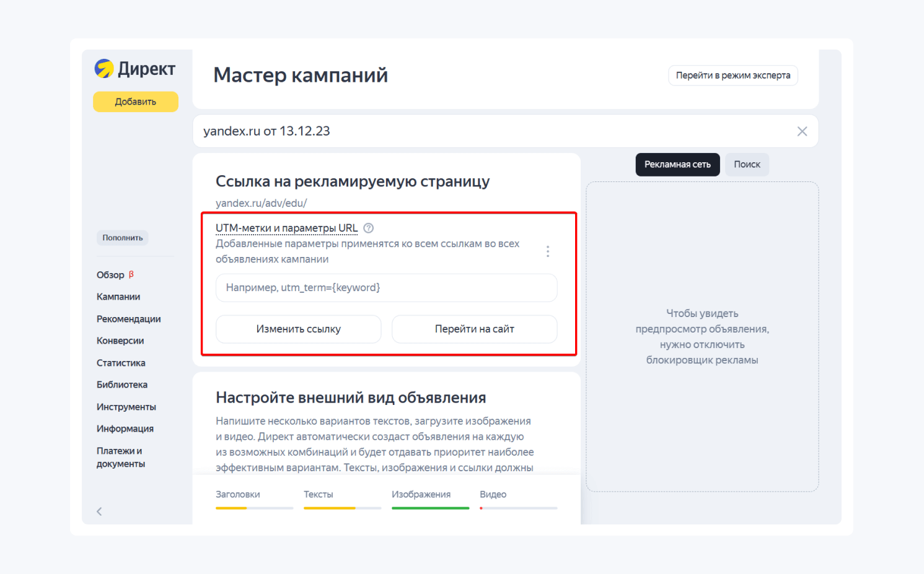Viewport: 924px width, 574px height.
Task: Click the yellow Добавить button
Action: pos(136,102)
